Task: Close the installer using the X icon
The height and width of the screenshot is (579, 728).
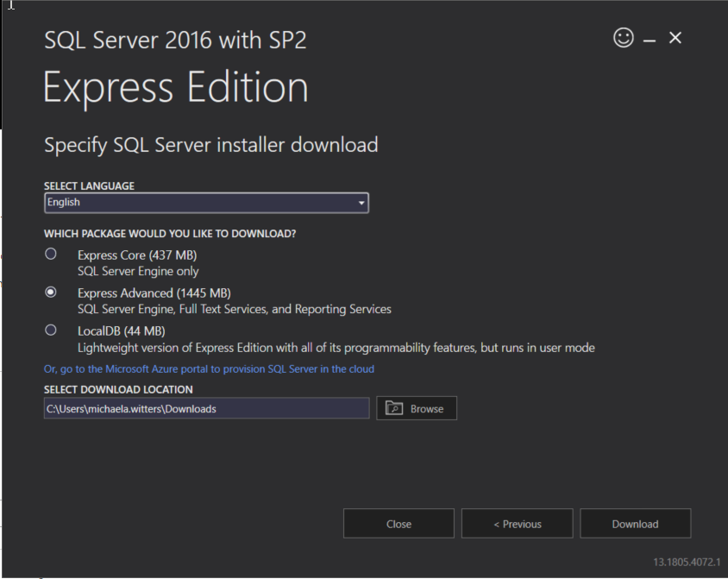Action: (x=675, y=38)
